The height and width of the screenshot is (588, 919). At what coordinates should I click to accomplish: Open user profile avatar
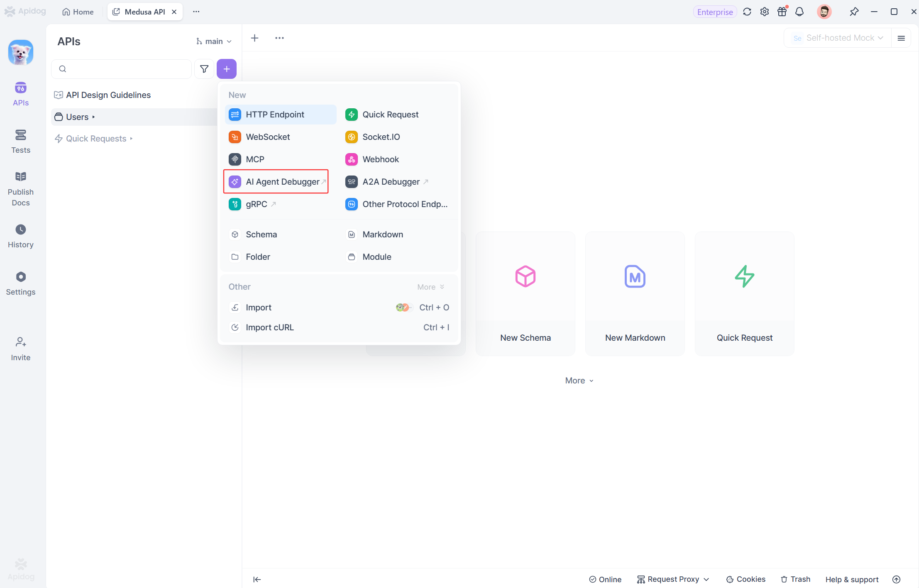824,12
